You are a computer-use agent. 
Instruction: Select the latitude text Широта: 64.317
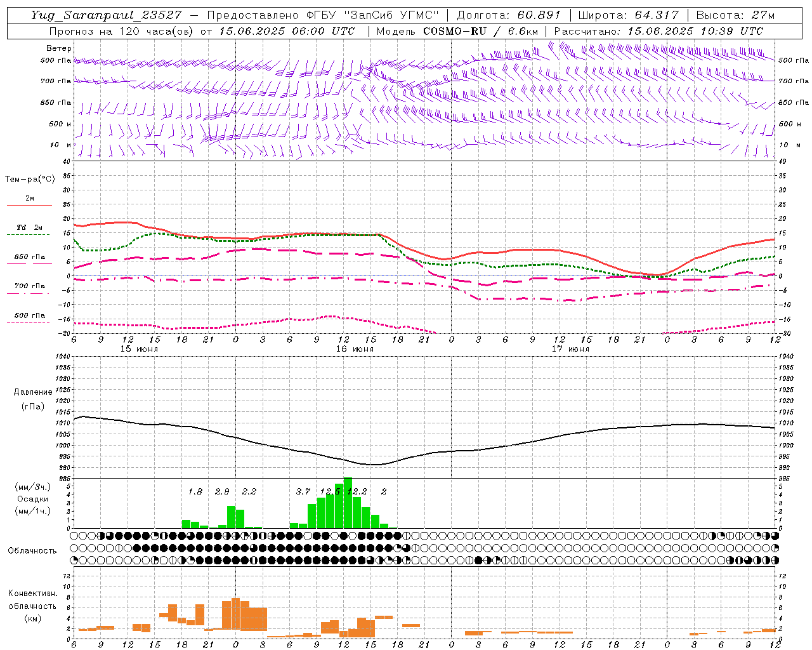pos(629,15)
